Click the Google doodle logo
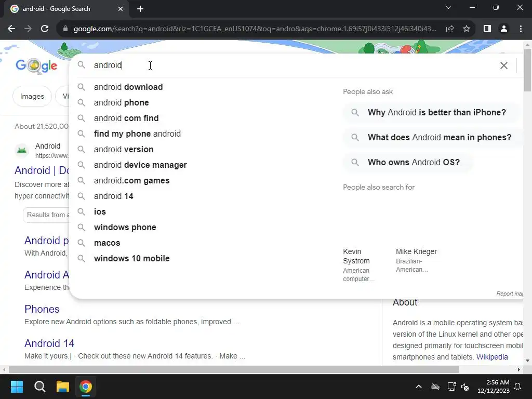This screenshot has height=399, width=532. [36, 65]
